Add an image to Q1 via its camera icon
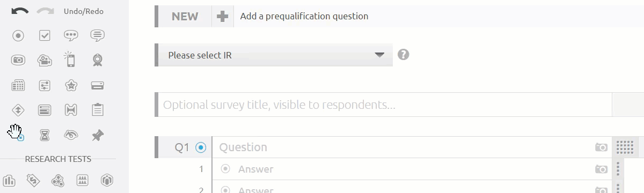Viewport: 644px width, 193px height. tap(601, 147)
